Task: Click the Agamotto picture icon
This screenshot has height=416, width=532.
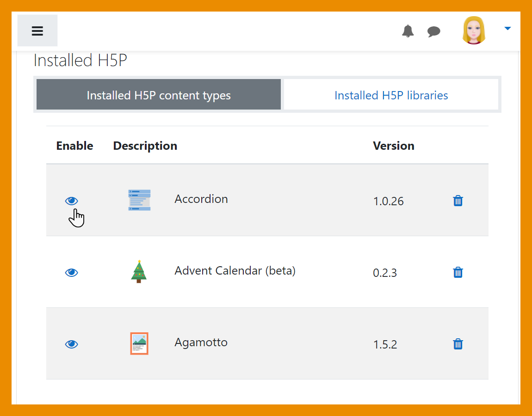Action: pyautogui.click(x=139, y=343)
